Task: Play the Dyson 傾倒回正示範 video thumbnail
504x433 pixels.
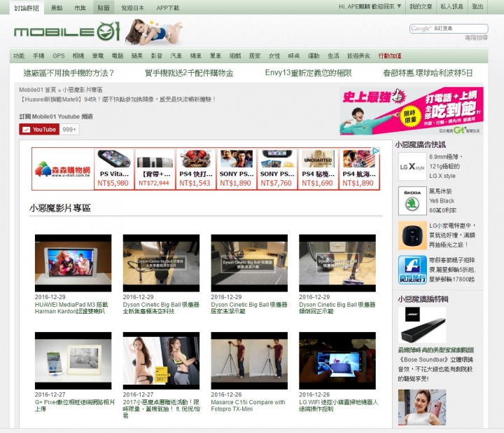Action: coord(337,263)
